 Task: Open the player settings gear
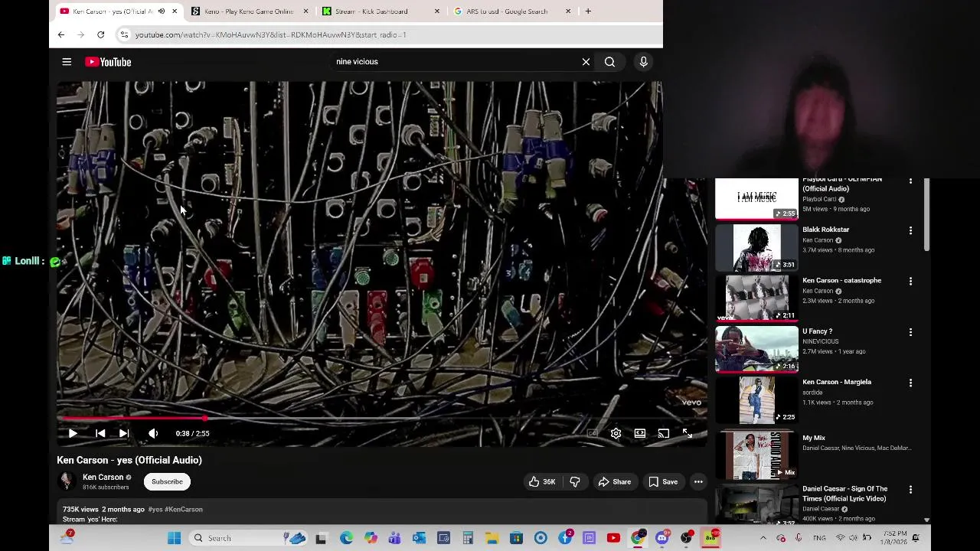point(616,433)
